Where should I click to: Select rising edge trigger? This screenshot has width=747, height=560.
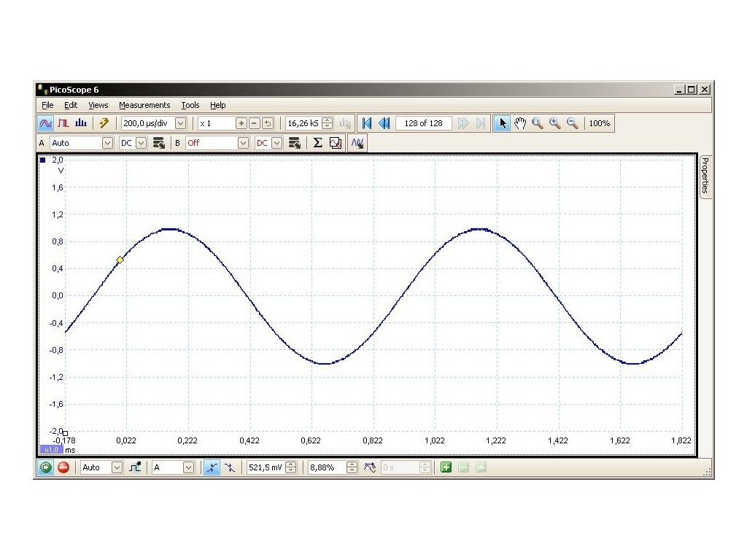tap(211, 467)
